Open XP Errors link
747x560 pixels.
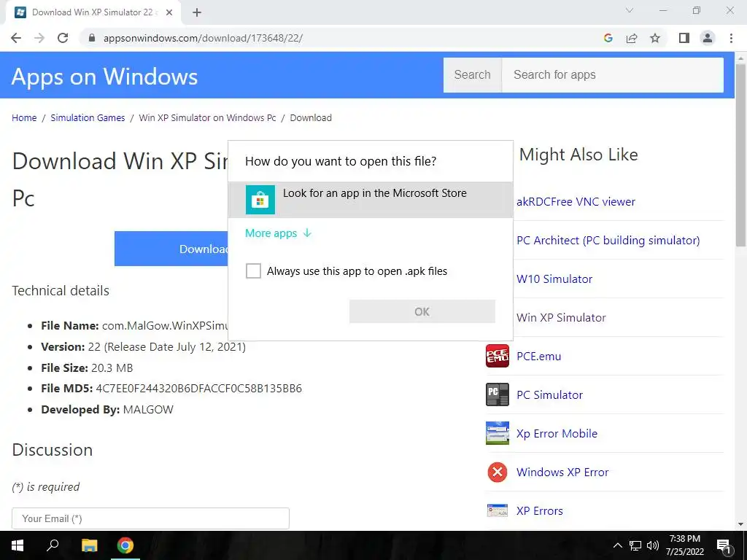pos(540,510)
